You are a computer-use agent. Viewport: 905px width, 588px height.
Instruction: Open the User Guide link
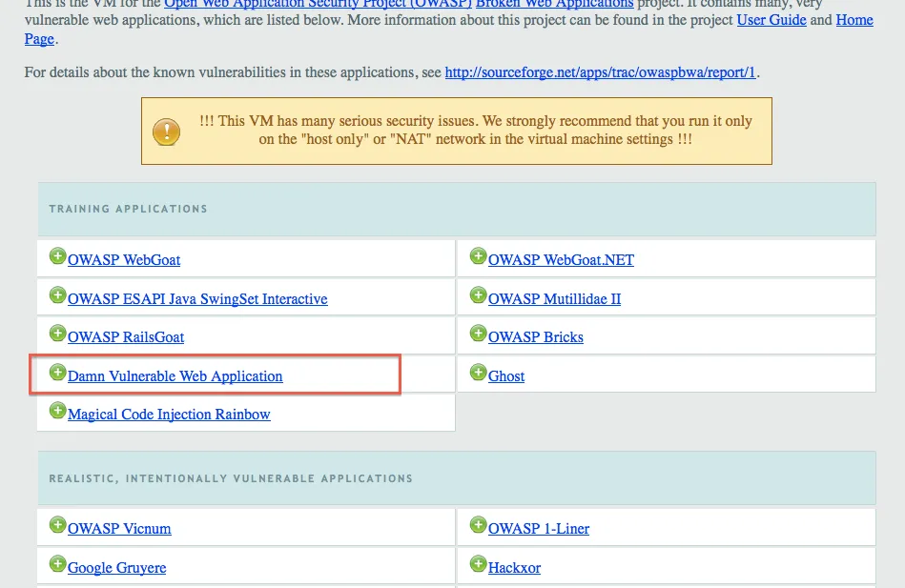click(x=771, y=20)
